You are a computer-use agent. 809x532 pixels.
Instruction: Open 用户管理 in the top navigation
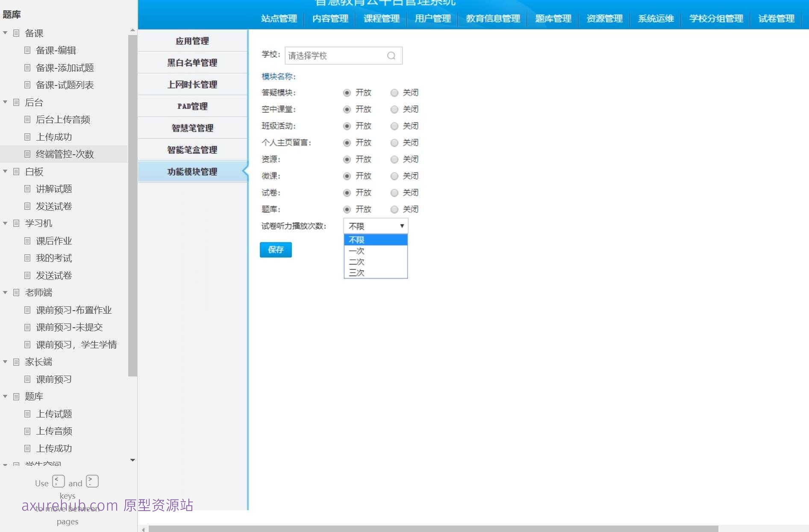pyautogui.click(x=432, y=18)
